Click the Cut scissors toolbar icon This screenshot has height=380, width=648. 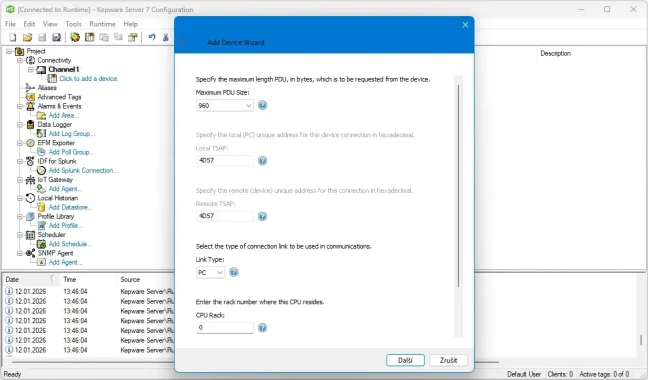point(166,38)
